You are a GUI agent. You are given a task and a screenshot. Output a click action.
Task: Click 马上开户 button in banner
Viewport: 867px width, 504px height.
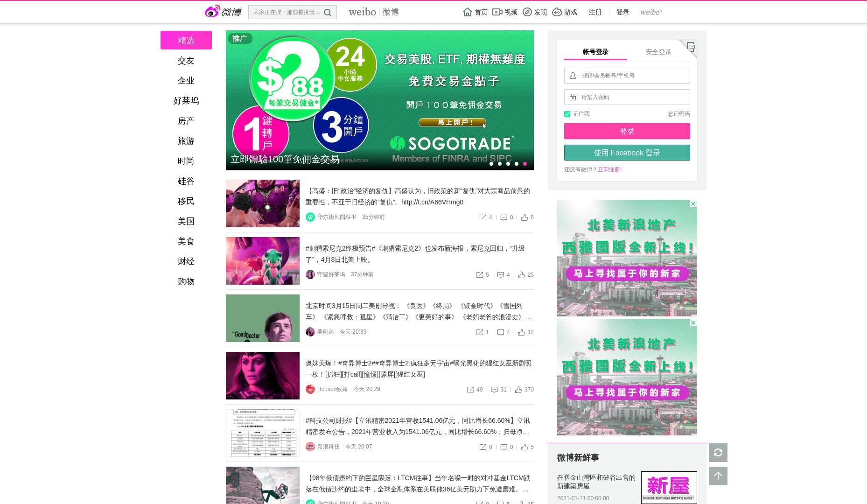pos(452,122)
